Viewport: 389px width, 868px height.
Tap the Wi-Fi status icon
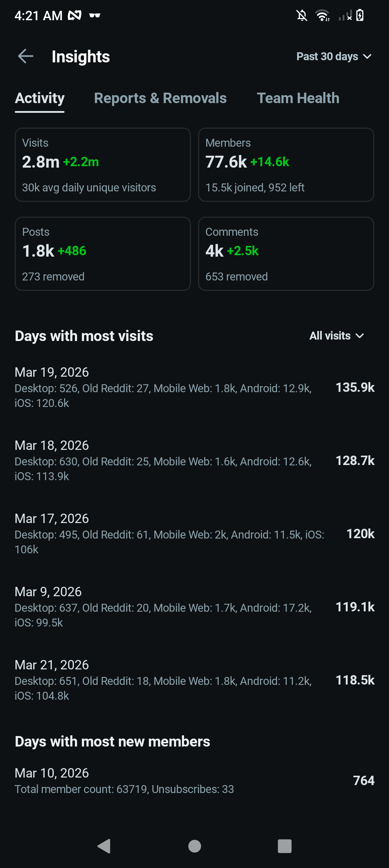322,15
